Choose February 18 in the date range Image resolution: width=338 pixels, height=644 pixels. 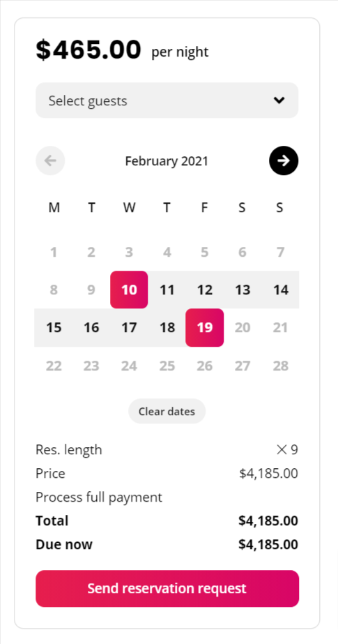pyautogui.click(x=167, y=328)
